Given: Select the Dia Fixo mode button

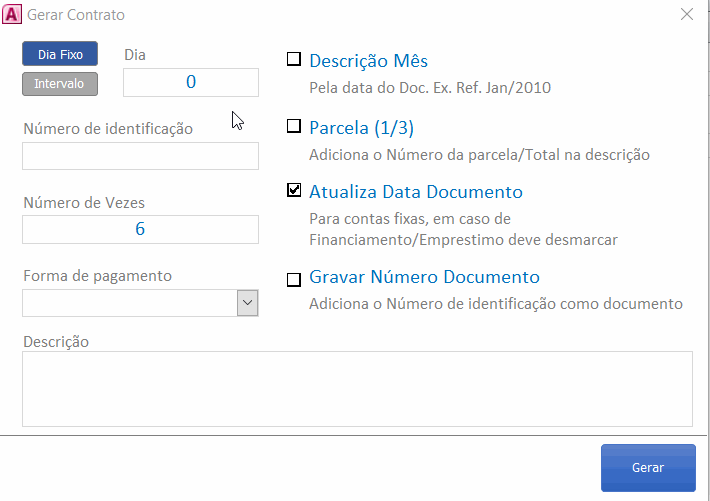Looking at the screenshot, I should tap(60, 54).
